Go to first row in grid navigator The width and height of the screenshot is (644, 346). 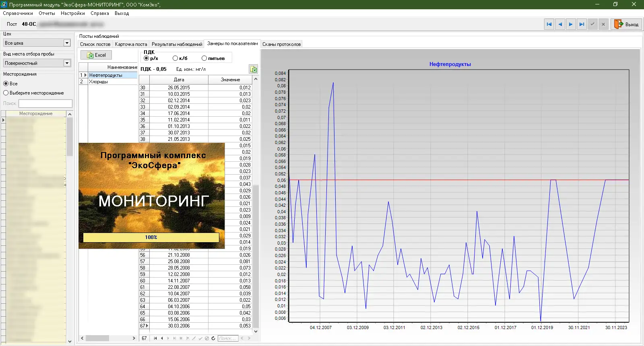pyautogui.click(x=155, y=338)
